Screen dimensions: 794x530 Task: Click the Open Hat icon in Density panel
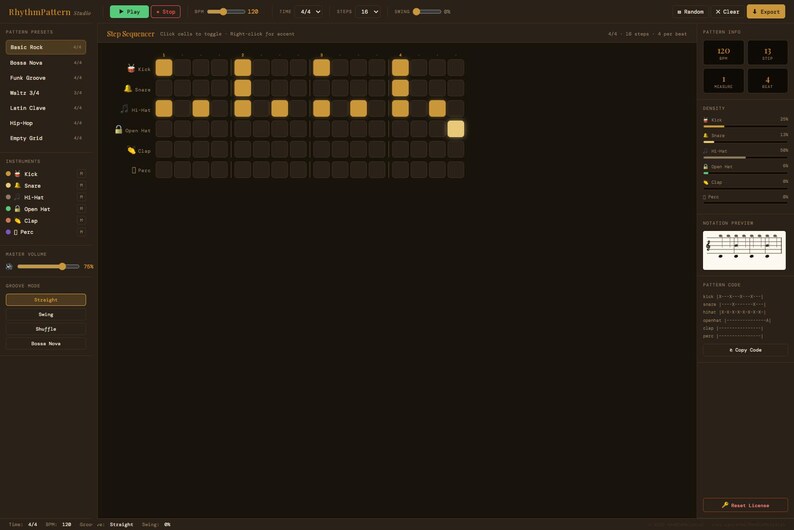pyautogui.click(x=706, y=166)
